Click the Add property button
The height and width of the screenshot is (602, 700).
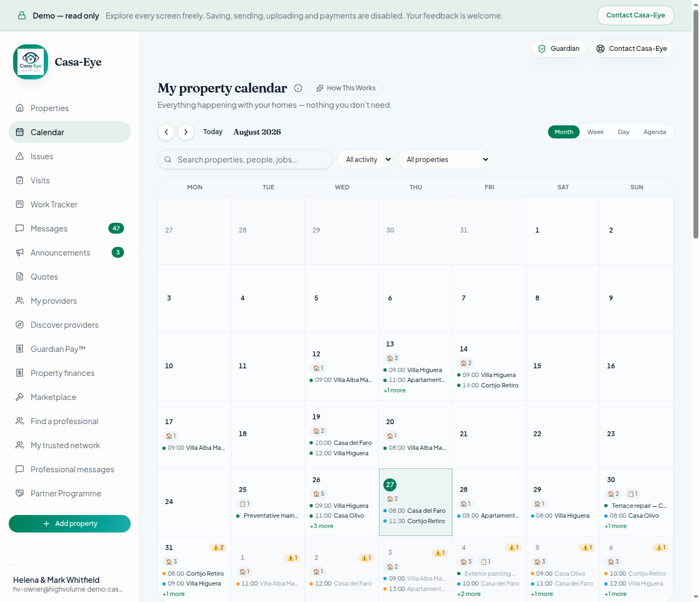69,524
